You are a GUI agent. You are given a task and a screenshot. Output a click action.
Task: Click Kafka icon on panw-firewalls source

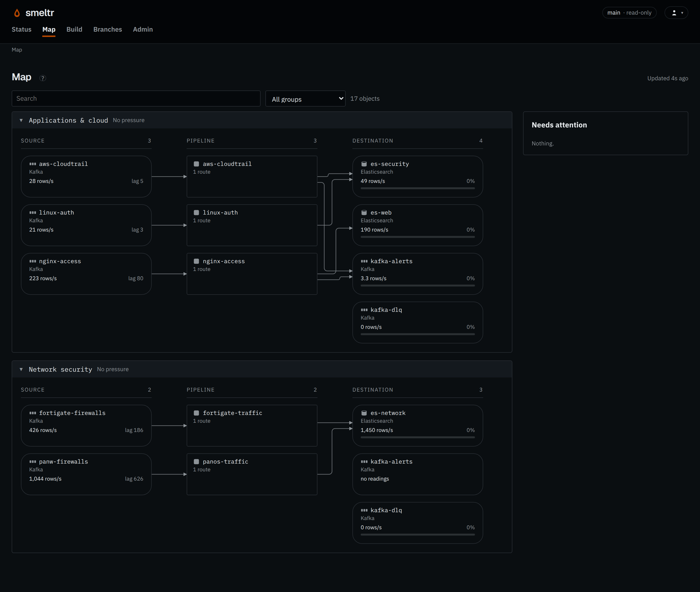(33, 461)
